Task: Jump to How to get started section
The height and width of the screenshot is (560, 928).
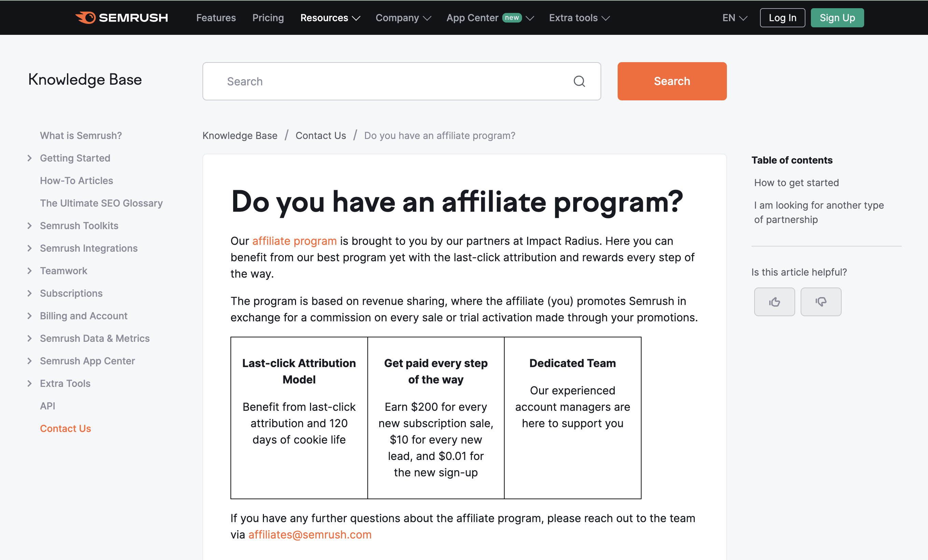Action: click(x=796, y=183)
